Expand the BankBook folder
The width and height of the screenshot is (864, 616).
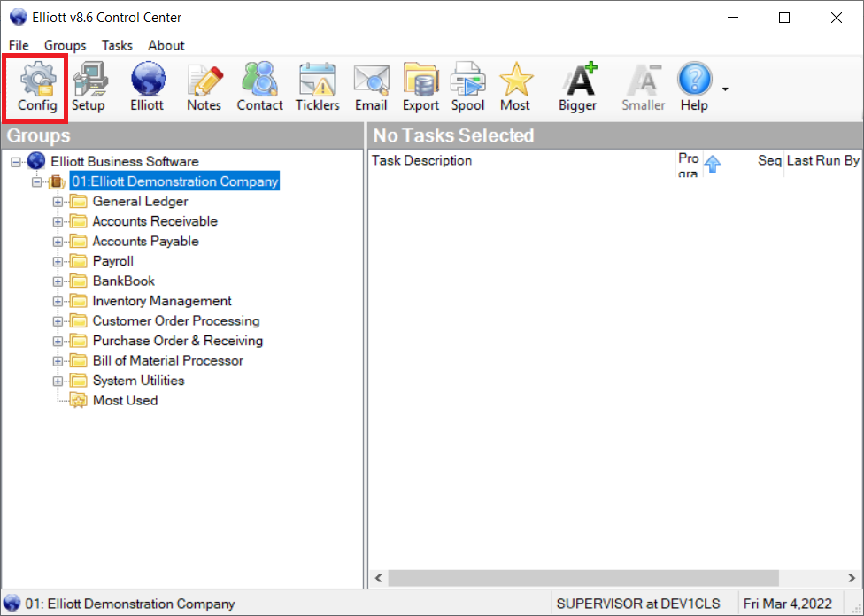click(58, 281)
